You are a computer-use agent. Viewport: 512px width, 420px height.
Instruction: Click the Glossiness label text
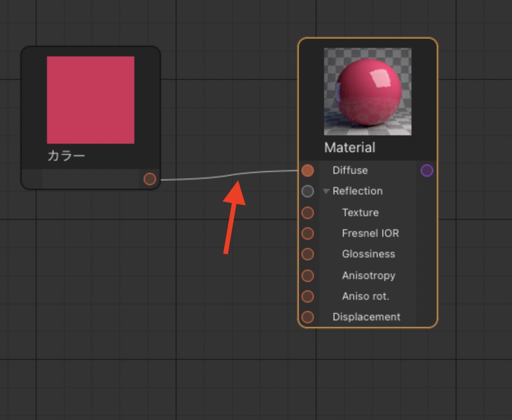tap(368, 254)
